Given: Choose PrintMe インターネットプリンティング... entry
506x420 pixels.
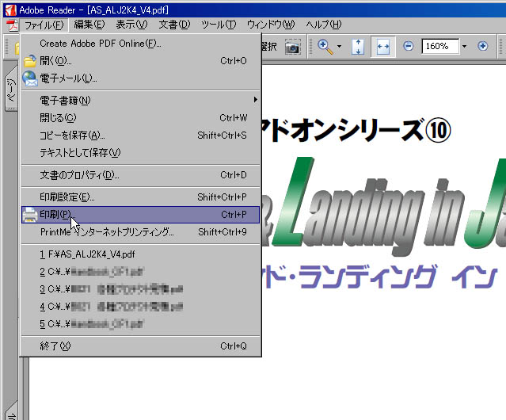Looking at the screenshot, I should (140, 231).
